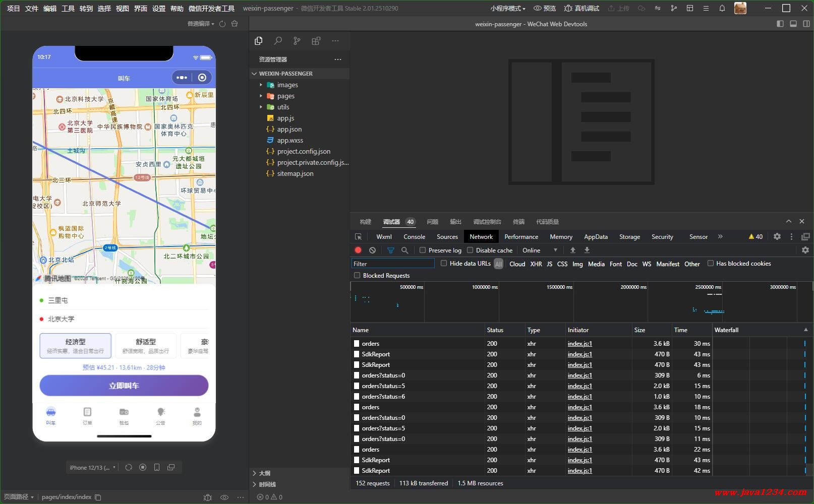Check the Has blocked cookies checkbox
Viewport: 814px width, 504px height.
711,263
